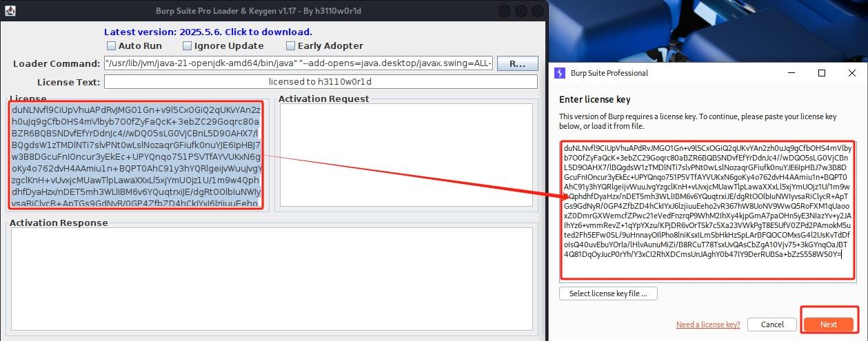The height and width of the screenshot is (341, 868).
Task: Tick the Ignore Update checkbox
Action: click(188, 46)
